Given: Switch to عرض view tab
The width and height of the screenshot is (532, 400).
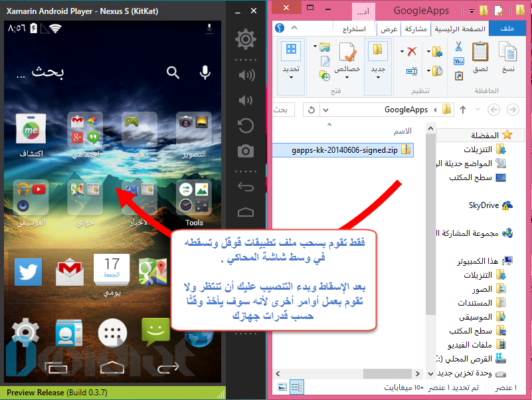Looking at the screenshot, I should [389, 29].
